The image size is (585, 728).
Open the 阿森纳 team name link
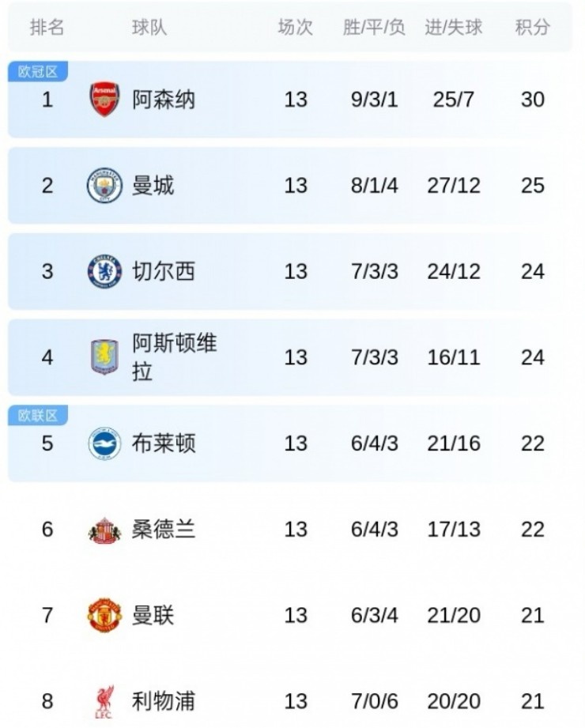163,100
